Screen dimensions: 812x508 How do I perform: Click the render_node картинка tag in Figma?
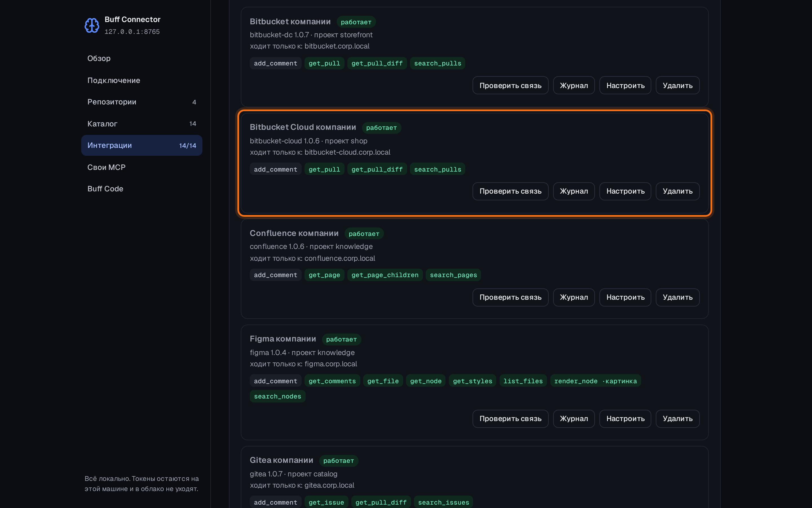pyautogui.click(x=595, y=381)
